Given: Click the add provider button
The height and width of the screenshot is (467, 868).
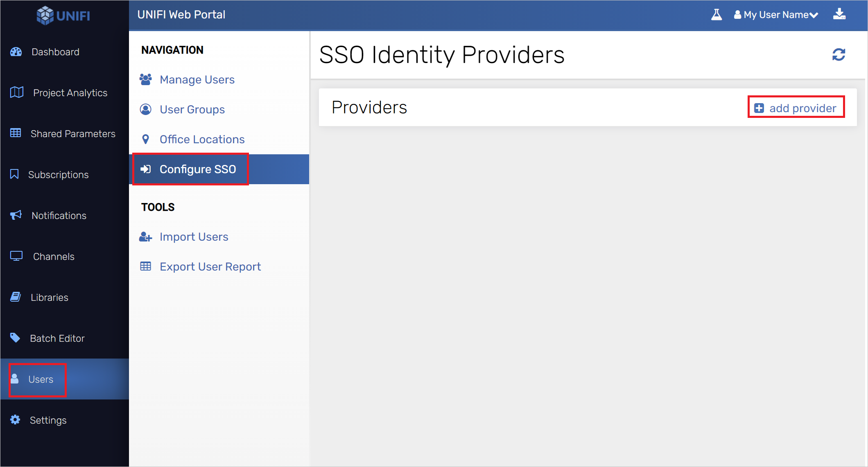Looking at the screenshot, I should (797, 108).
